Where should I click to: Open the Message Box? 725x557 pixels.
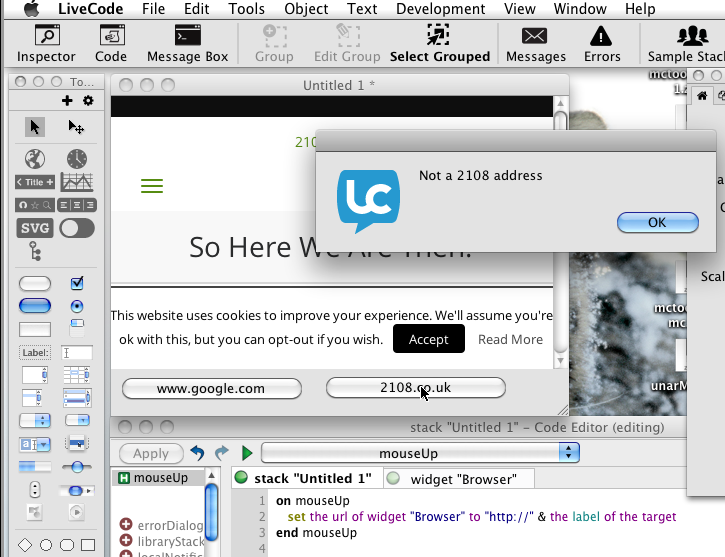point(187,43)
